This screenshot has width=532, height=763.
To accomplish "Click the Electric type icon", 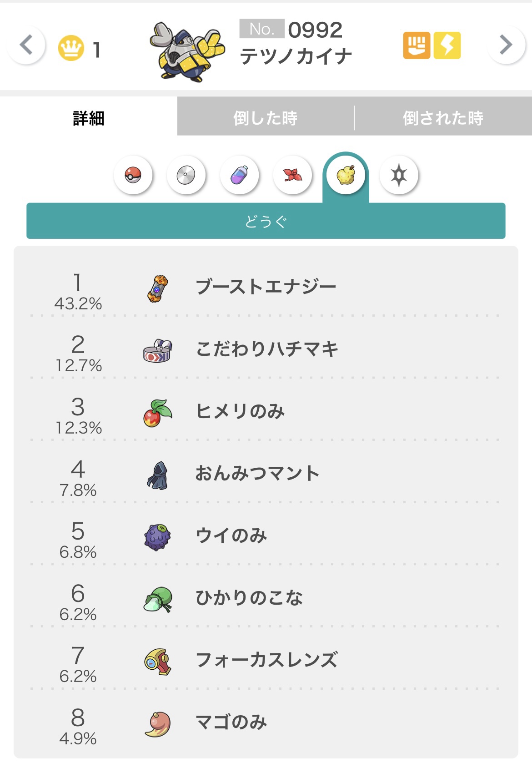I will (447, 45).
